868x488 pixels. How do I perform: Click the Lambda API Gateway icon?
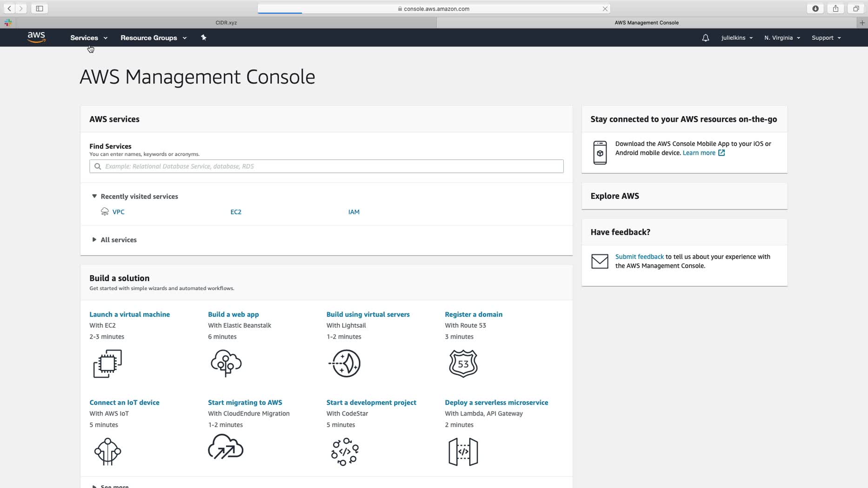click(463, 451)
